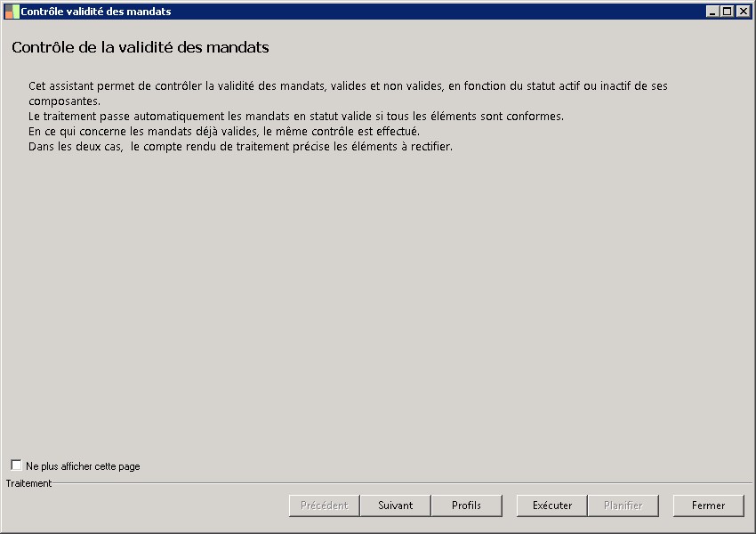Click the title bar text 'Contrôle validité des mandats'
756x534 pixels.
pos(96,12)
